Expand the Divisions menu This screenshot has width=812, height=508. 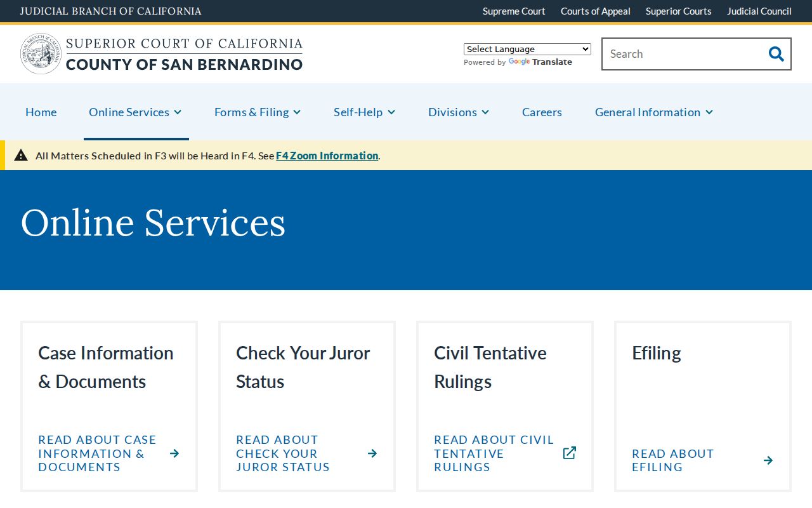[459, 112]
